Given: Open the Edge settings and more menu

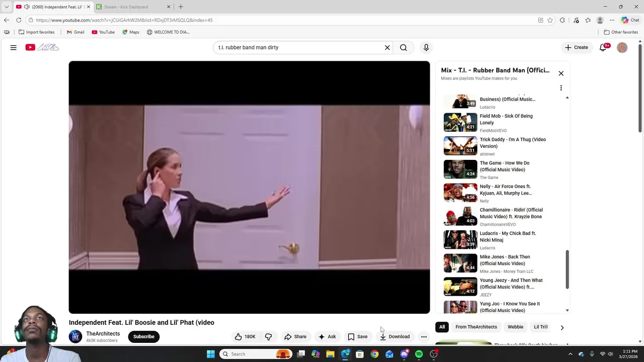Looking at the screenshot, I should coord(612,20).
